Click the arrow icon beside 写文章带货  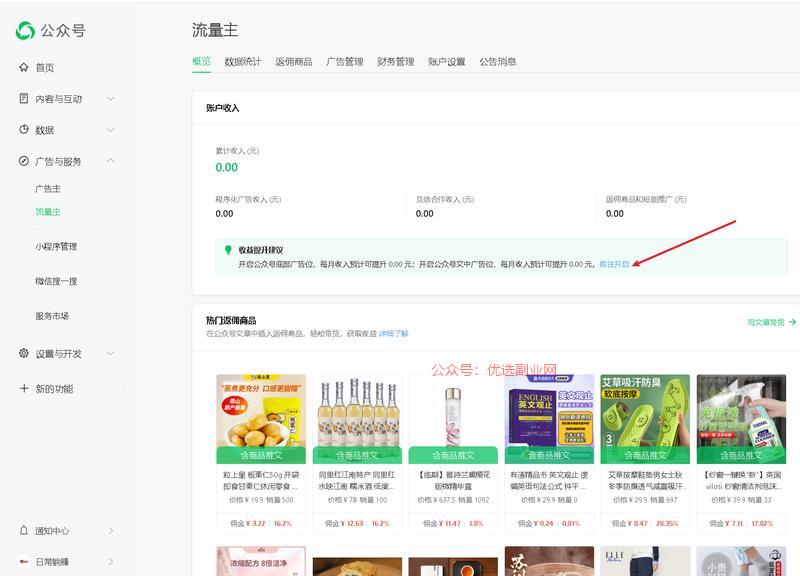(x=792, y=322)
